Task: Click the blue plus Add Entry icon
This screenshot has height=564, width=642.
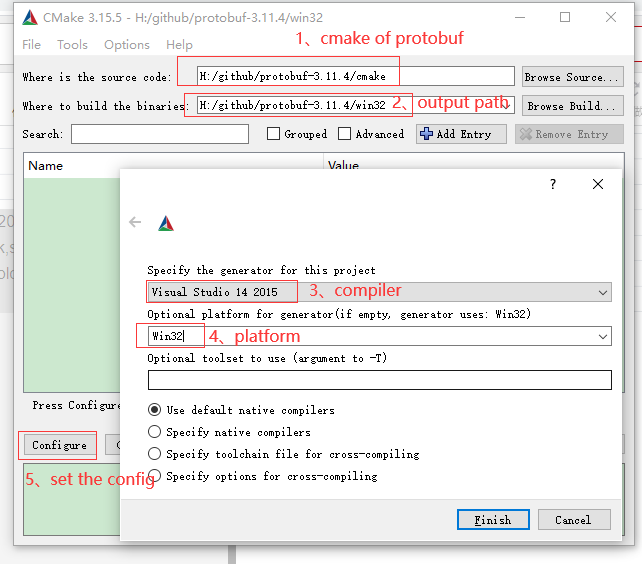Action: 426,134
